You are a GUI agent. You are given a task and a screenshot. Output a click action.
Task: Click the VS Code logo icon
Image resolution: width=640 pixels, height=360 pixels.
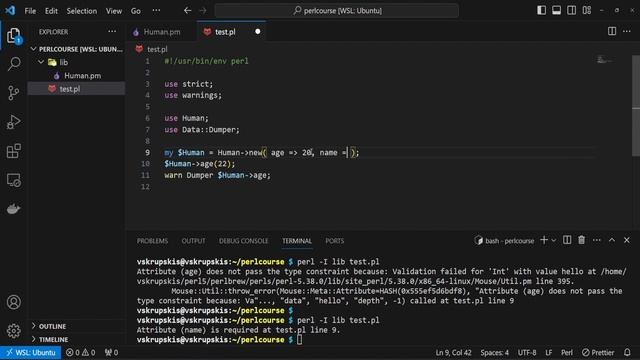point(10,10)
